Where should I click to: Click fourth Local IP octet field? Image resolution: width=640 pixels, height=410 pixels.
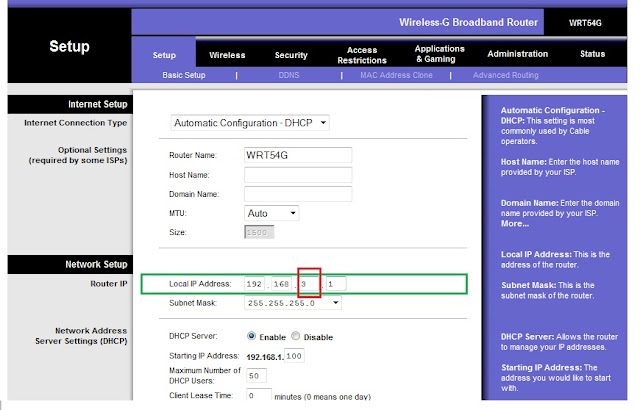pyautogui.click(x=336, y=284)
